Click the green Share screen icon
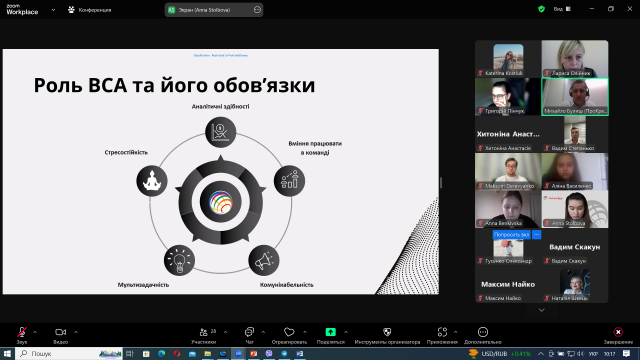Image resolution: width=640 pixels, height=360 pixels. (331, 332)
